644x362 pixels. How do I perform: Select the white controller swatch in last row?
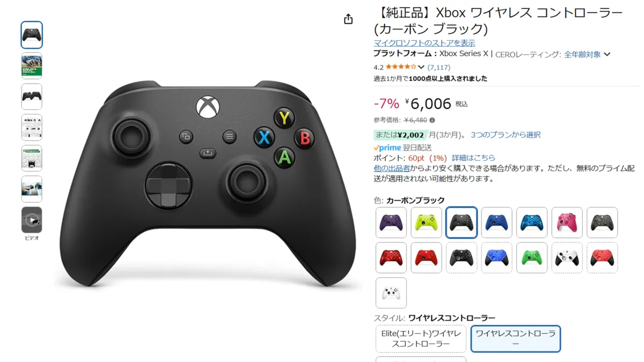[x=391, y=293]
